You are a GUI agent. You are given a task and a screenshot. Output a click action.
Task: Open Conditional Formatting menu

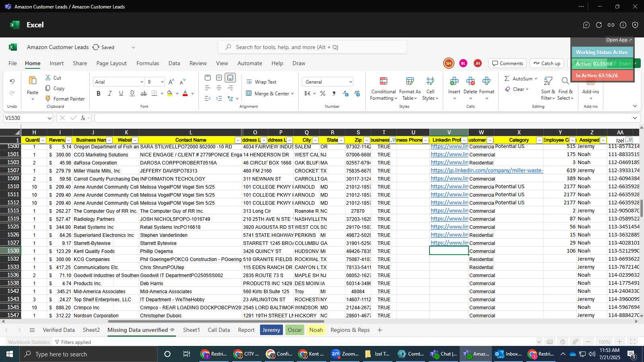[384, 88]
